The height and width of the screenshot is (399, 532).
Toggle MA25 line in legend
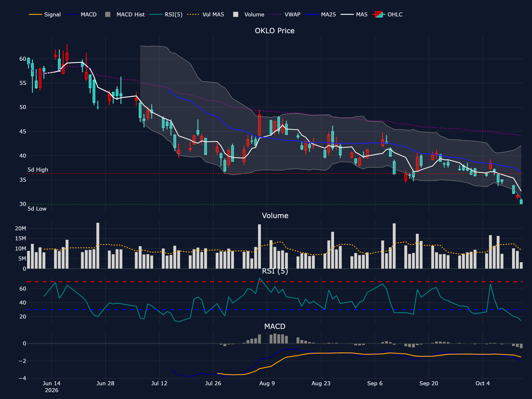pos(321,14)
